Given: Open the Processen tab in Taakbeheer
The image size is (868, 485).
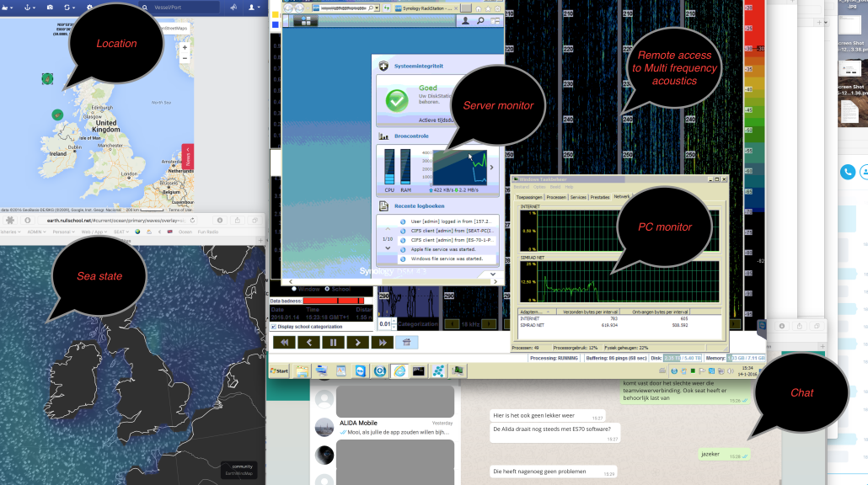Looking at the screenshot, I should [x=556, y=197].
